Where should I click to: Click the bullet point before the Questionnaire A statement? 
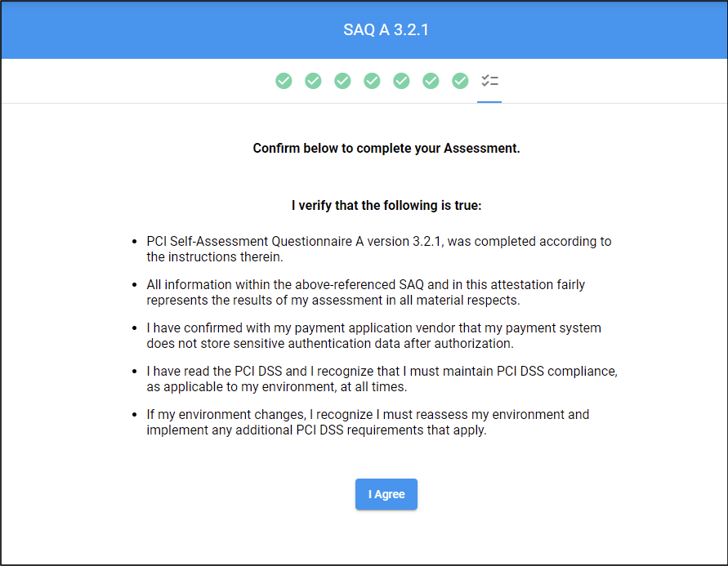(x=135, y=243)
